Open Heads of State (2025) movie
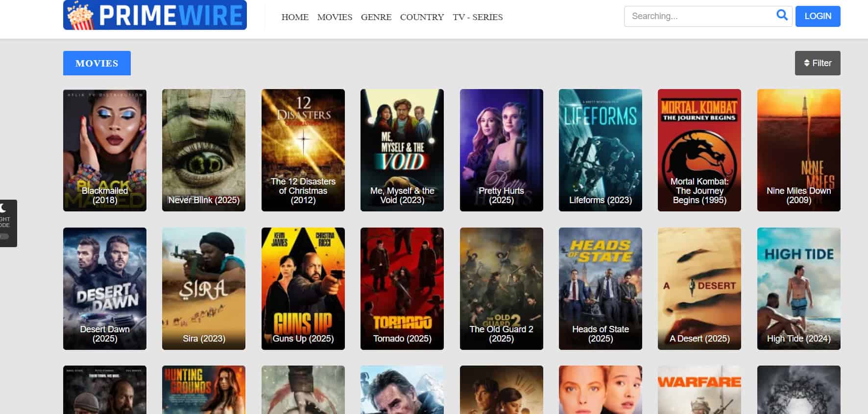Image resolution: width=868 pixels, height=414 pixels. 600,289
